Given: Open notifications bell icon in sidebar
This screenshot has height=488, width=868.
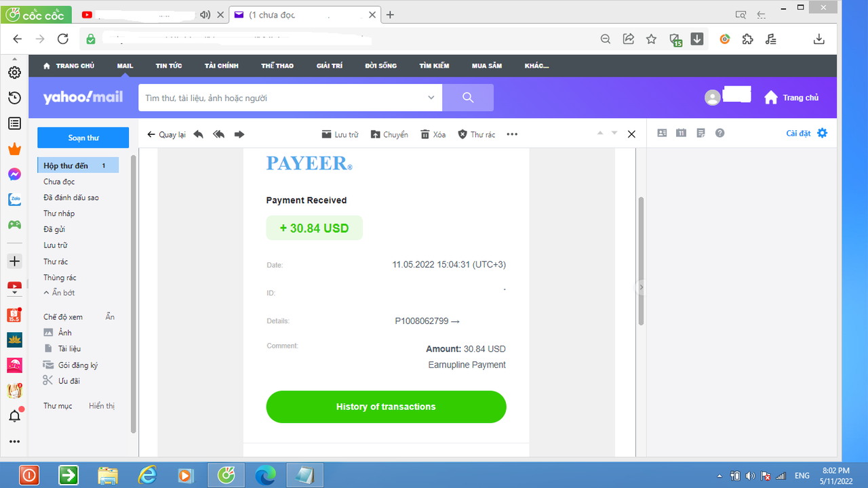Looking at the screenshot, I should tap(14, 415).
